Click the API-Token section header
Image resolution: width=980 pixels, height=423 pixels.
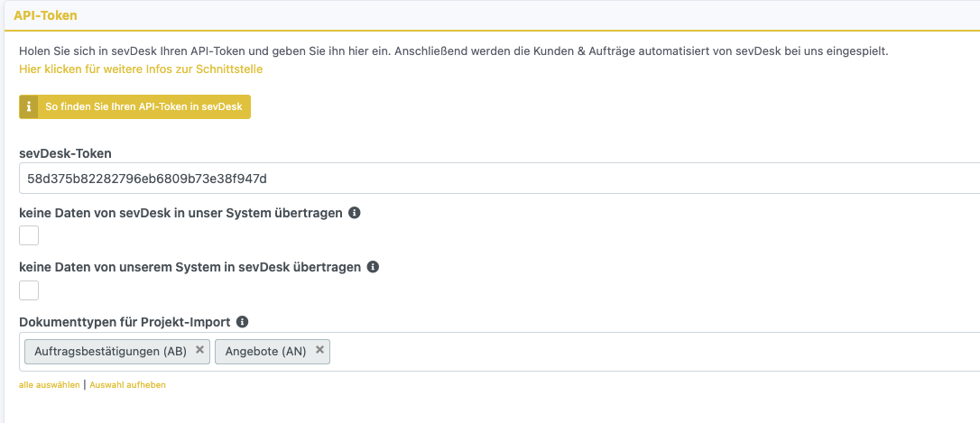(45, 15)
